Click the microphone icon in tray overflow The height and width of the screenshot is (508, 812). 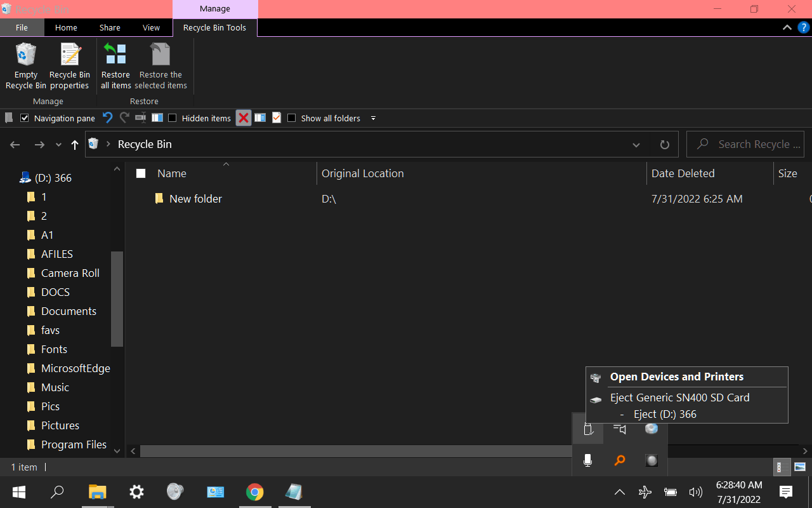click(x=588, y=460)
